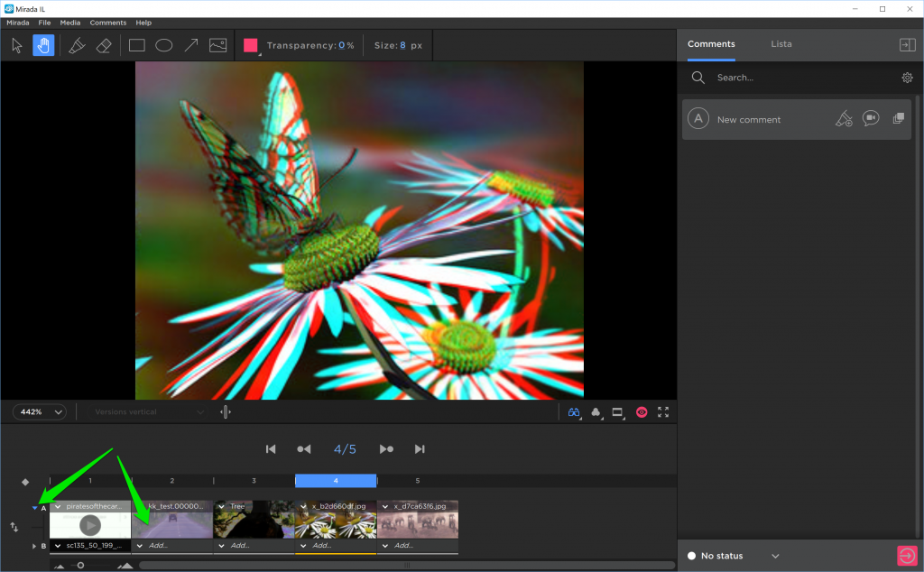Open the Media menu
This screenshot has height=572, width=924.
point(70,23)
